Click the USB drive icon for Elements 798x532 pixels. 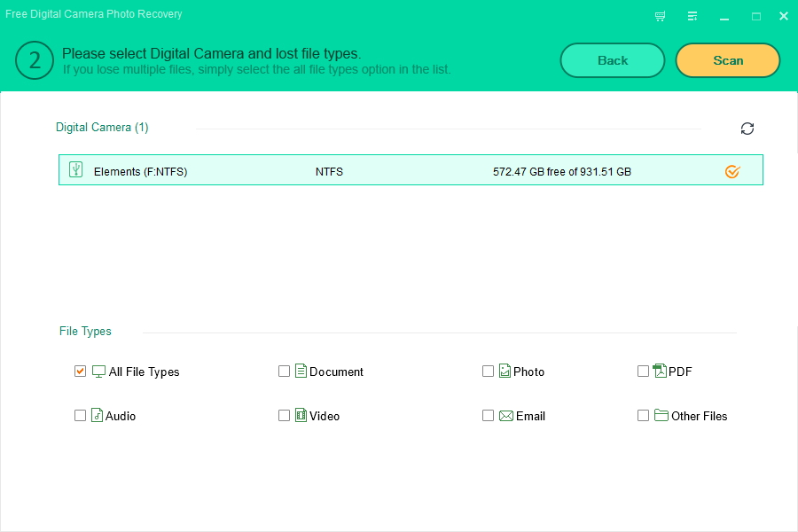(76, 169)
